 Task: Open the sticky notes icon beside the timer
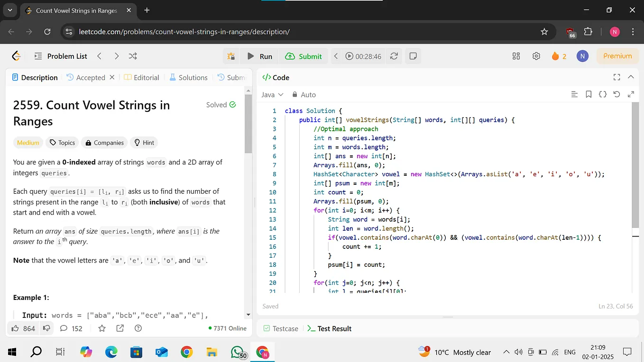pos(413,56)
